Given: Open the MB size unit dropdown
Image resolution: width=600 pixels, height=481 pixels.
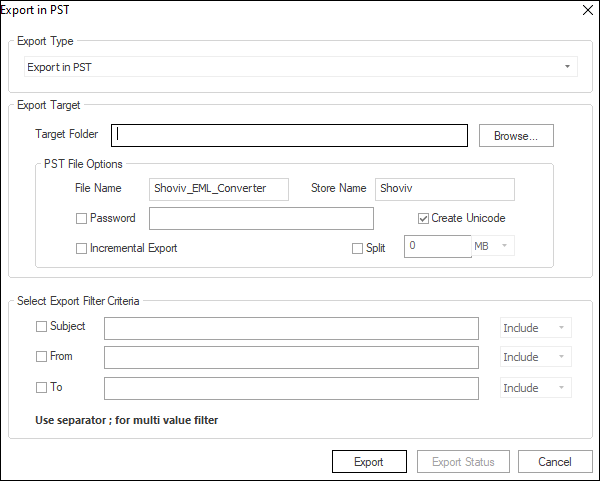Looking at the screenshot, I should [493, 246].
